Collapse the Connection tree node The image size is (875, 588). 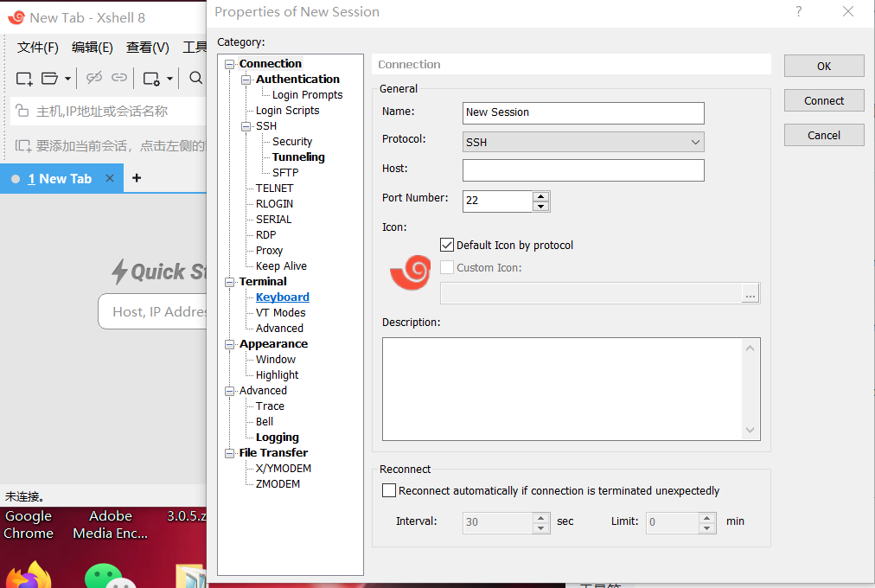point(229,64)
